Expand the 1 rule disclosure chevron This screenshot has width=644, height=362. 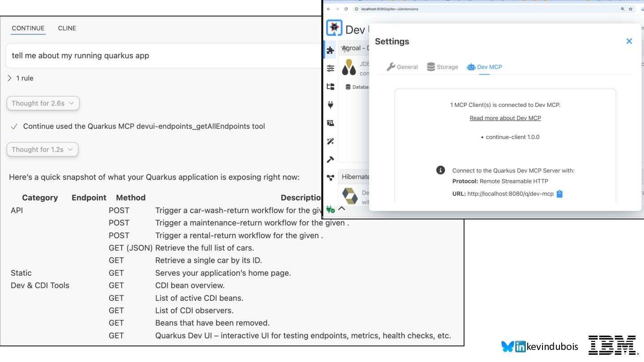[x=10, y=78]
